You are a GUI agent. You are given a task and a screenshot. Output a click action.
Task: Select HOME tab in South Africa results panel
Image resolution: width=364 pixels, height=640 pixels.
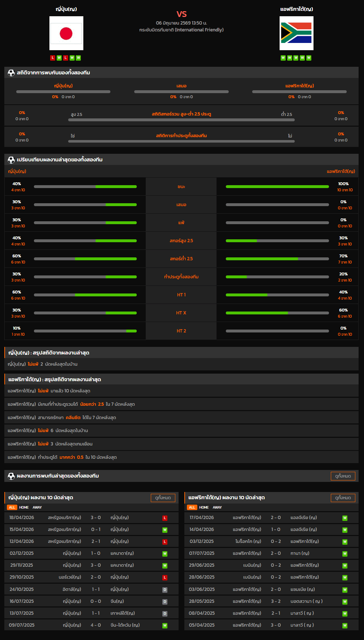pyautogui.click(x=204, y=508)
